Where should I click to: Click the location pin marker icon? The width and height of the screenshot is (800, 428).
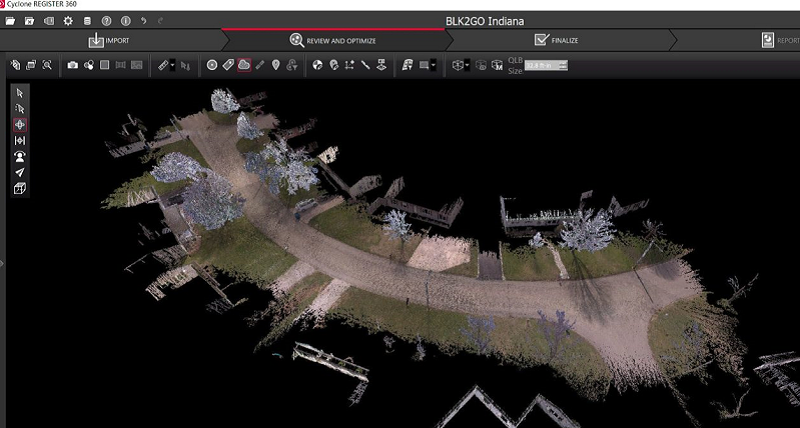point(276,65)
